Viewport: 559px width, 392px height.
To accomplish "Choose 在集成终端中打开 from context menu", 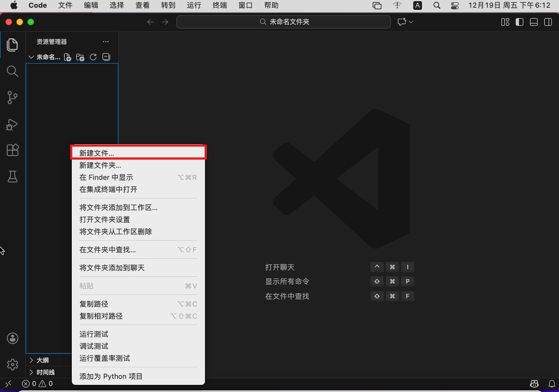I will [x=109, y=189].
